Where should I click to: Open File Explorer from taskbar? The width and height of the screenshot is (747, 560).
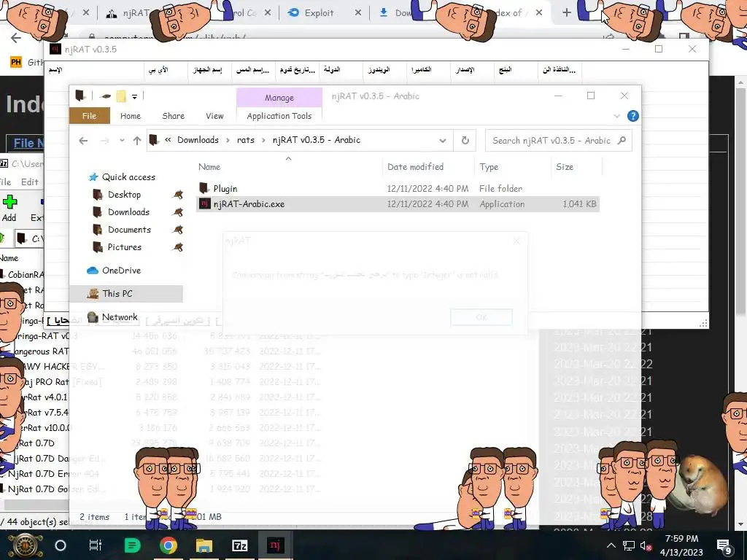(x=204, y=545)
